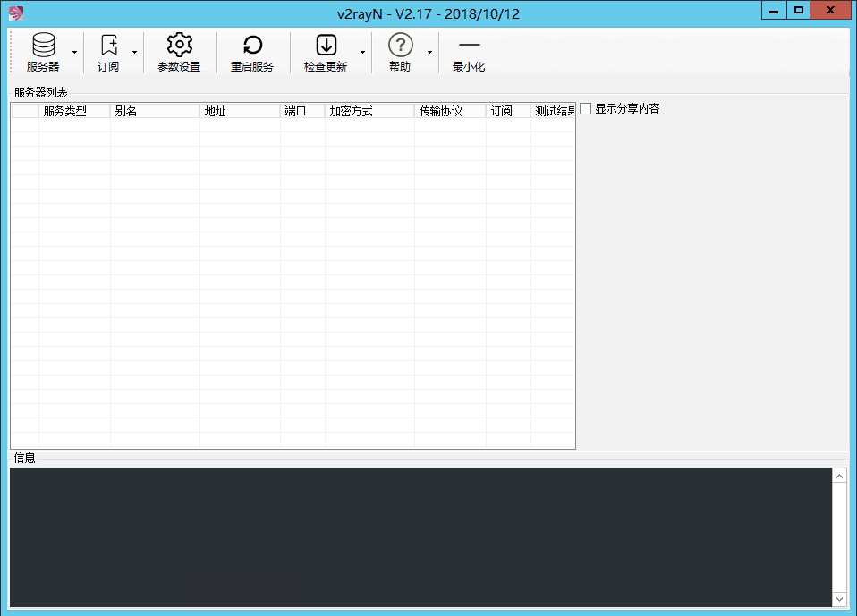
Task: Click inside the dark 信息 log area
Action: pos(420,536)
